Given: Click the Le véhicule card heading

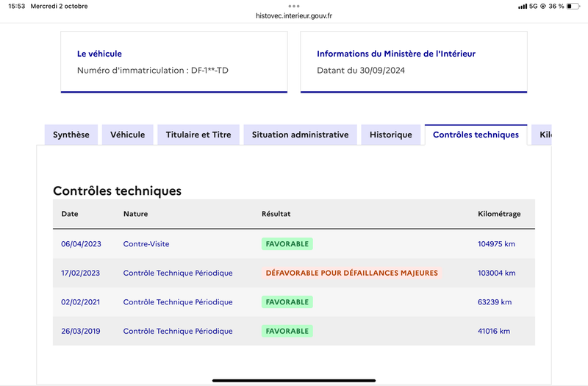Looking at the screenshot, I should coord(99,54).
